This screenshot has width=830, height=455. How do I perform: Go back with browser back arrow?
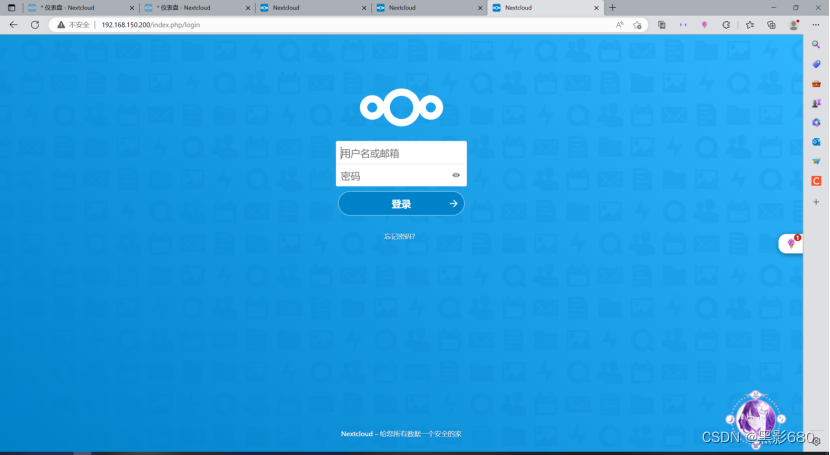click(x=14, y=25)
